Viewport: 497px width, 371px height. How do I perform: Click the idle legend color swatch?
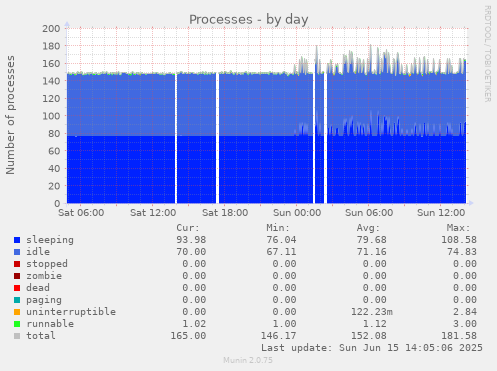17,252
